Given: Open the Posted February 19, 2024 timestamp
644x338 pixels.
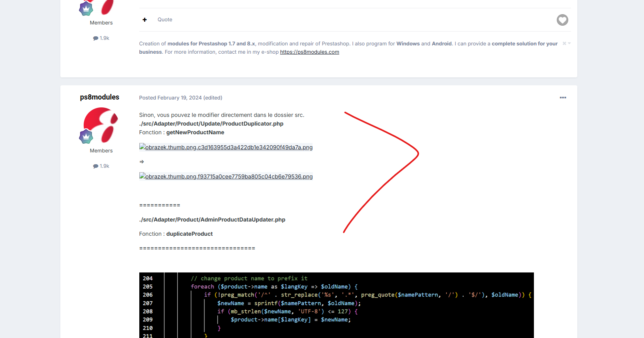Looking at the screenshot, I should [170, 98].
